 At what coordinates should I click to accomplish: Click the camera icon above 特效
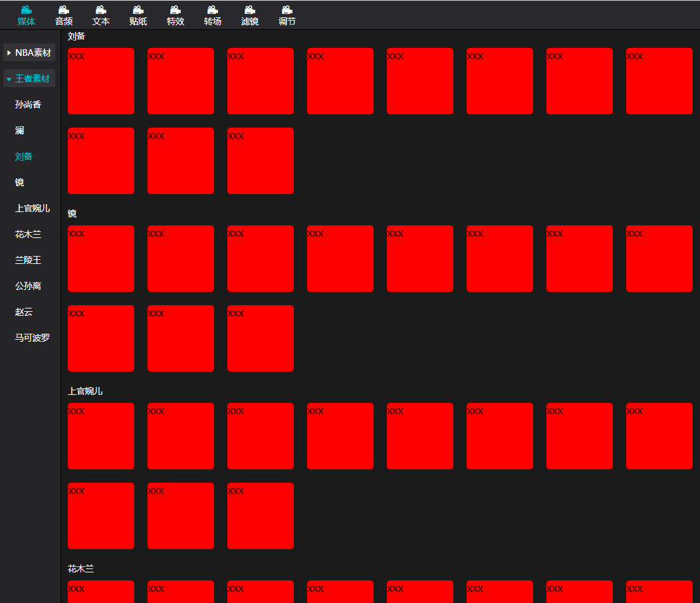[x=175, y=10]
